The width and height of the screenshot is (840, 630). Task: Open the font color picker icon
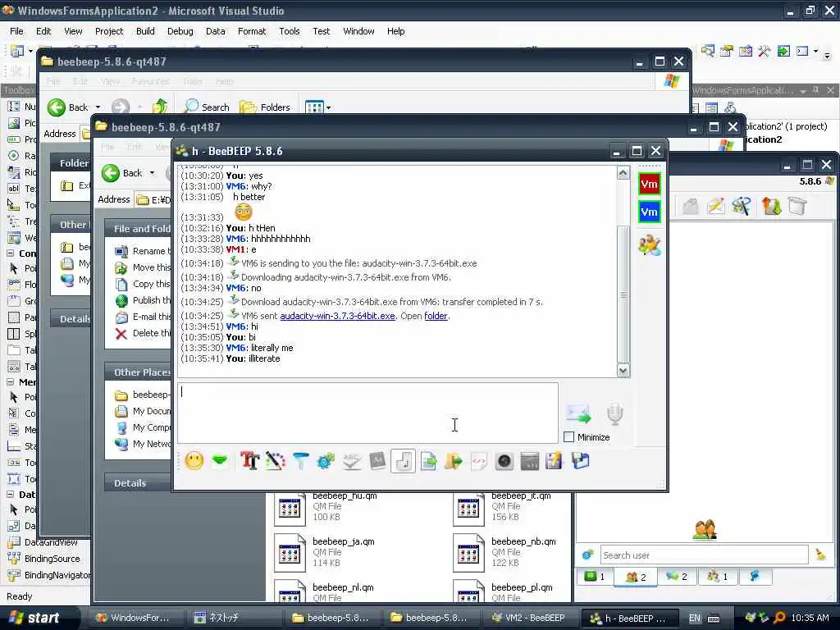tap(276, 461)
